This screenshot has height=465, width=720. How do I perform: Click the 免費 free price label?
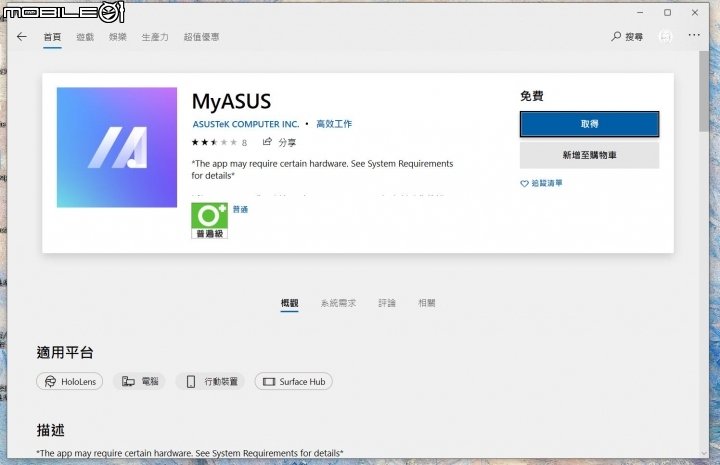click(532, 96)
